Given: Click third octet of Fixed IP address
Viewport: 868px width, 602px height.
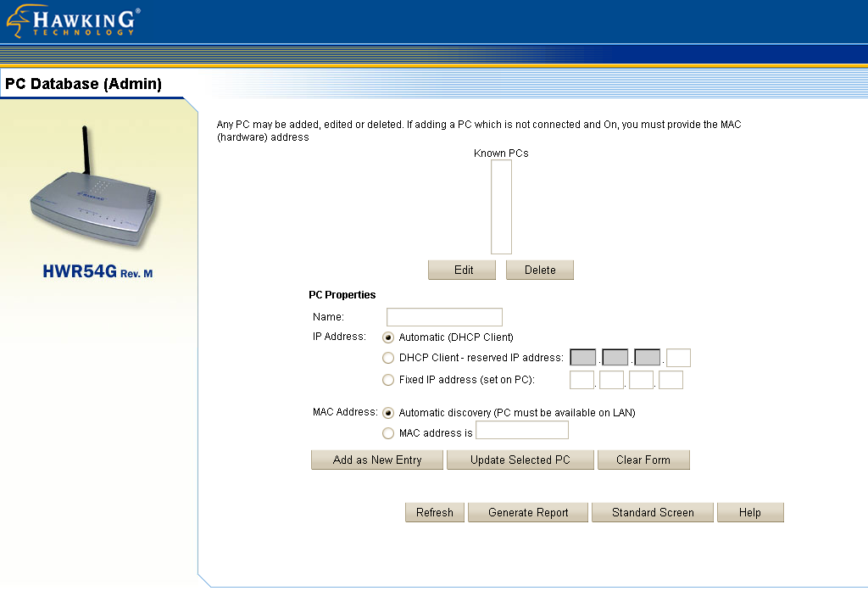Looking at the screenshot, I should point(642,380).
